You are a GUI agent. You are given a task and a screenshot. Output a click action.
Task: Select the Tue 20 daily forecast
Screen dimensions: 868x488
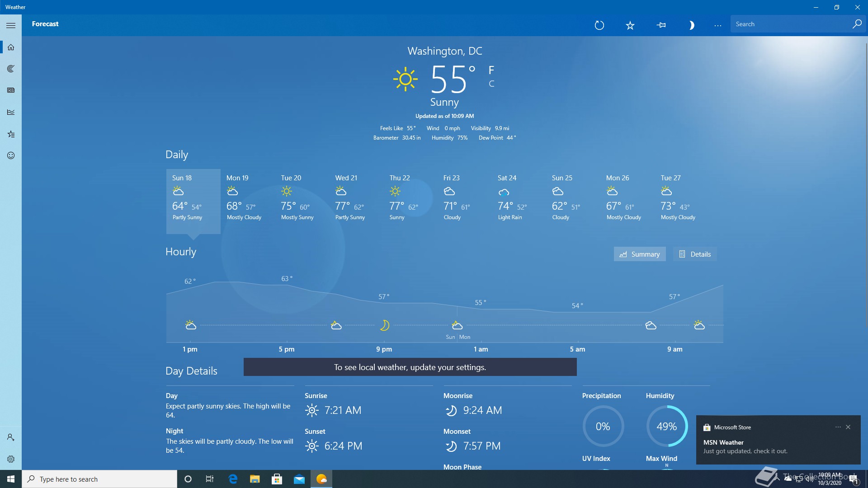point(302,201)
